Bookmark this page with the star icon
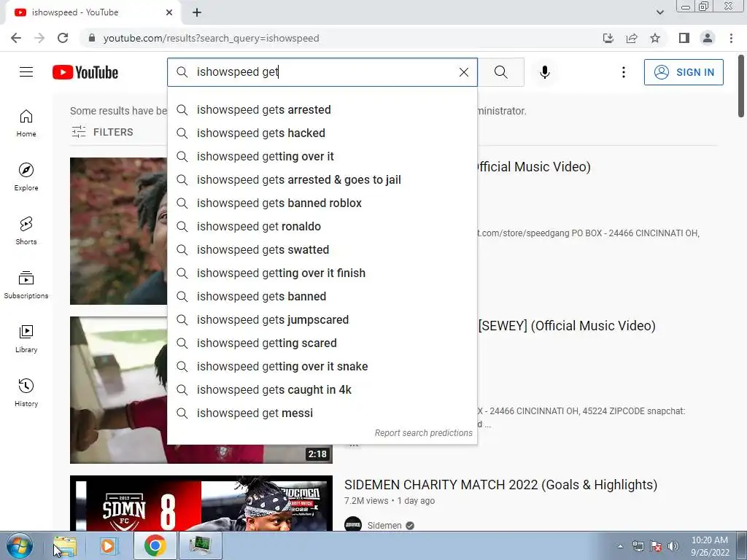The height and width of the screenshot is (560, 747). pos(656,38)
